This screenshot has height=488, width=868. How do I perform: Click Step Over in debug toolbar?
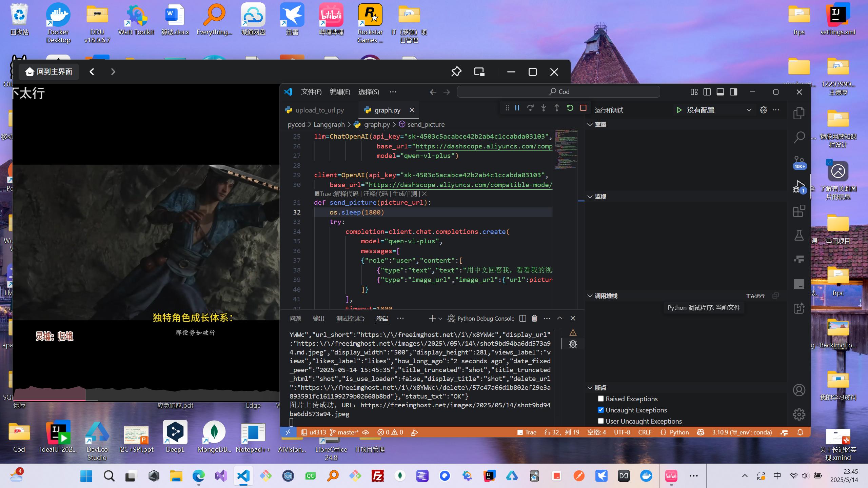(530, 108)
